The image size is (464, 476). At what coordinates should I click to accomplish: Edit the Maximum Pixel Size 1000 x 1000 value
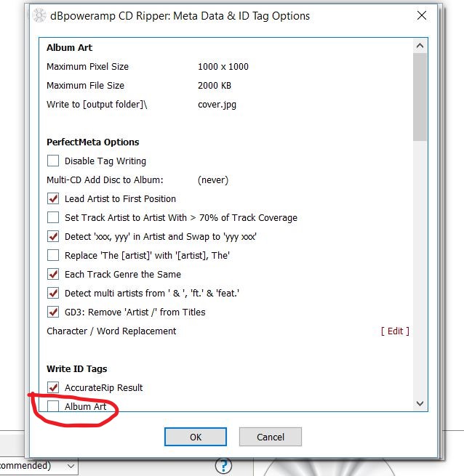[x=223, y=67]
